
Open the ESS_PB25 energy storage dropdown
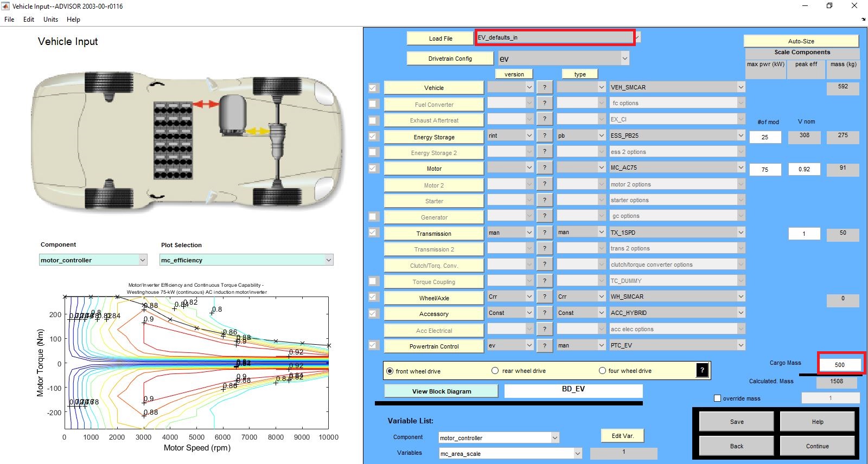click(677, 136)
